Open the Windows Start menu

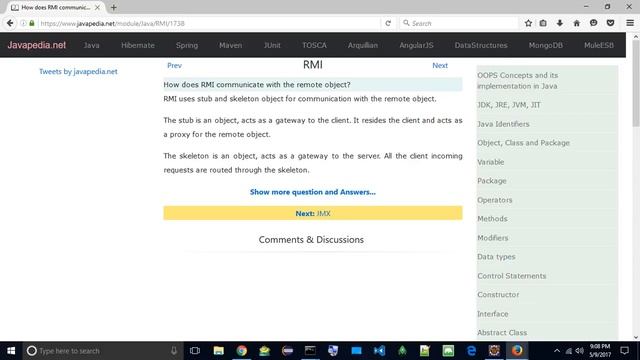tap(11, 351)
